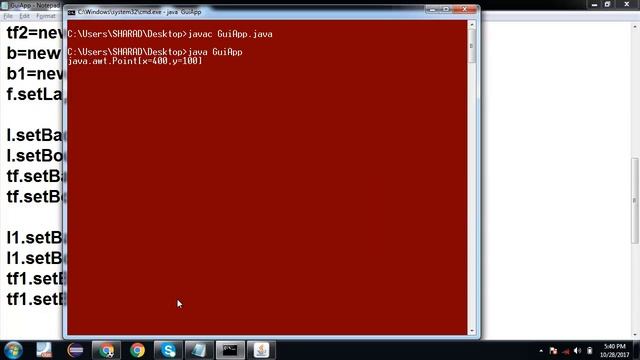Minimize the Notepad window

click(x=594, y=4)
